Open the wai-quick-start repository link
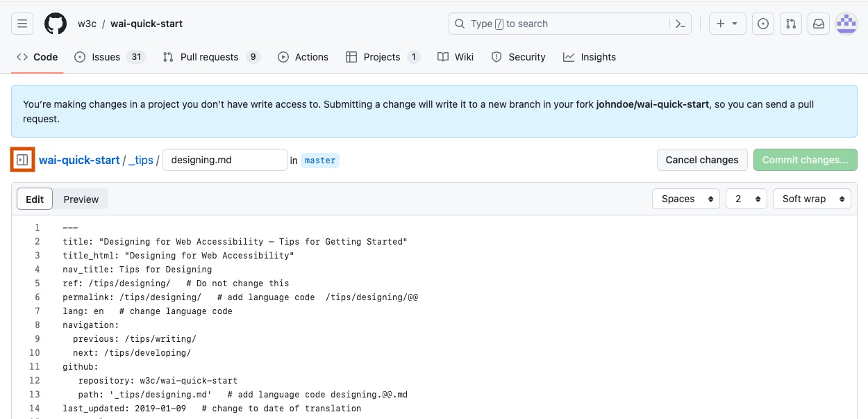 click(78, 160)
